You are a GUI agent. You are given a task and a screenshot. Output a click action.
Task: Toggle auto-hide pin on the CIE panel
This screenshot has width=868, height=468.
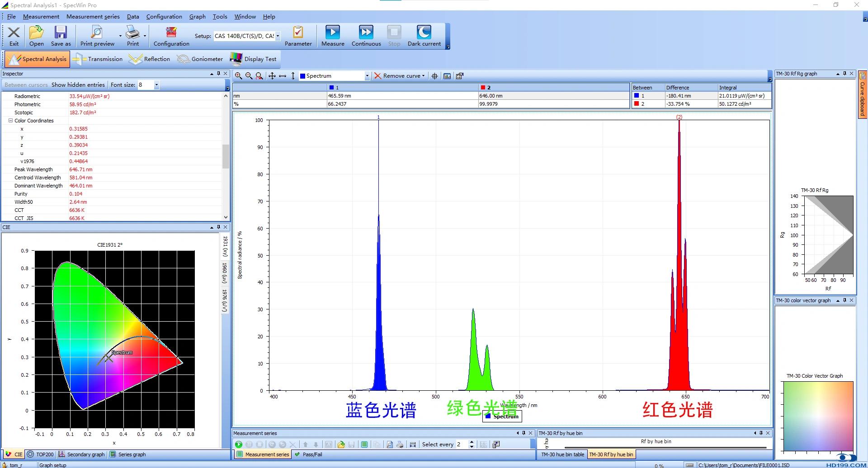pyautogui.click(x=218, y=227)
